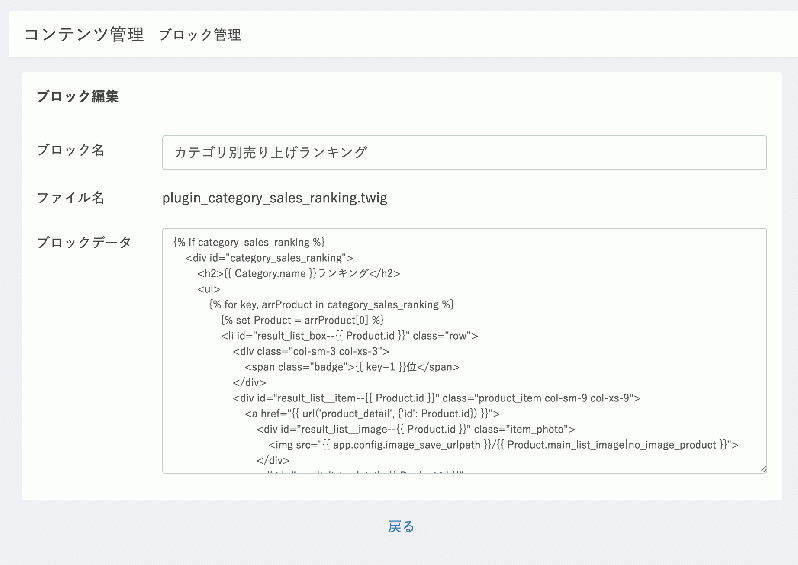Image resolution: width=798 pixels, height=565 pixels.
Task: Click the li id="result_list_box" code line
Action: pyautogui.click(x=350, y=336)
